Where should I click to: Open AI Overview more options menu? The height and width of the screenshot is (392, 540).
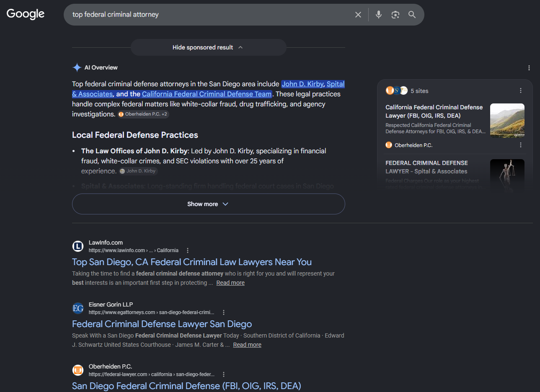pyautogui.click(x=529, y=68)
